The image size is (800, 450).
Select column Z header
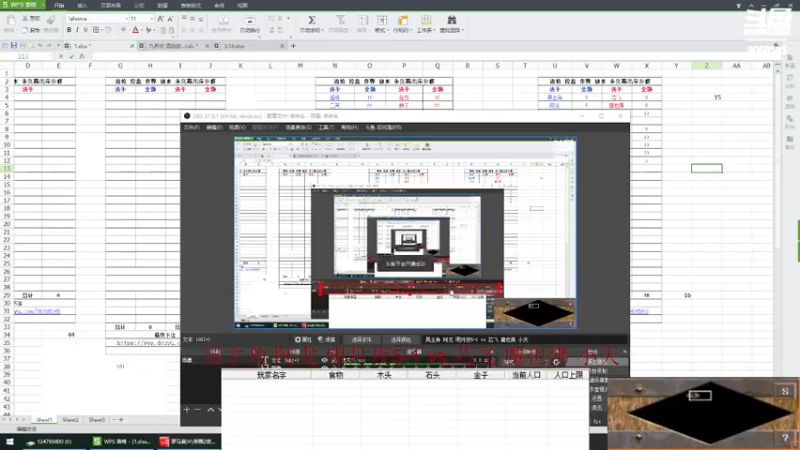point(707,66)
